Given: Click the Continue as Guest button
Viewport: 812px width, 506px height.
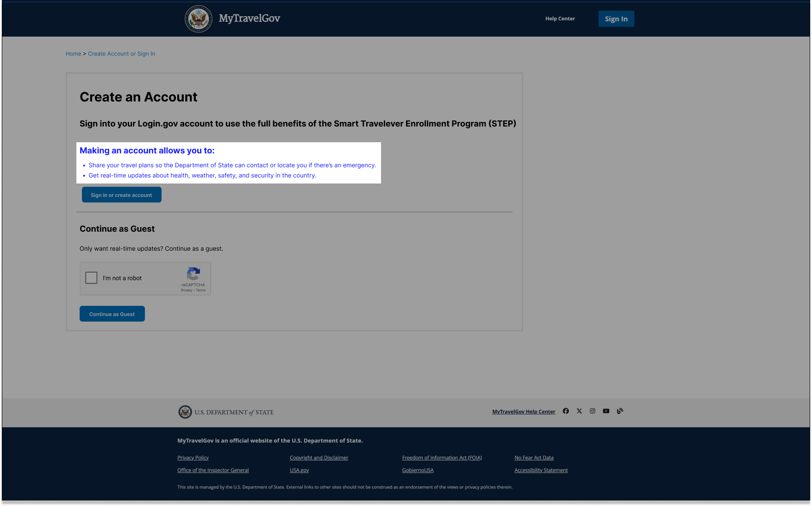Looking at the screenshot, I should click(112, 314).
